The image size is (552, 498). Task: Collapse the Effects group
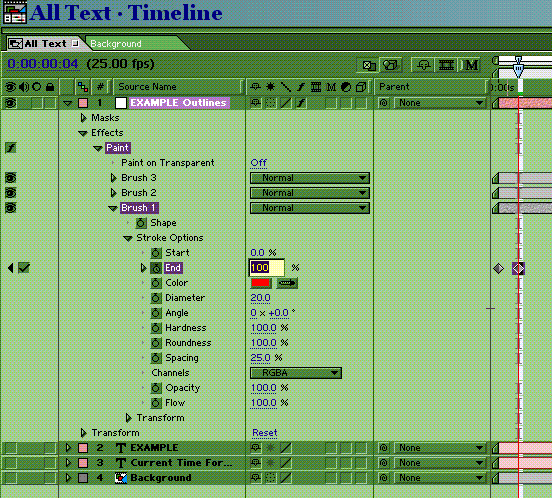(x=83, y=133)
